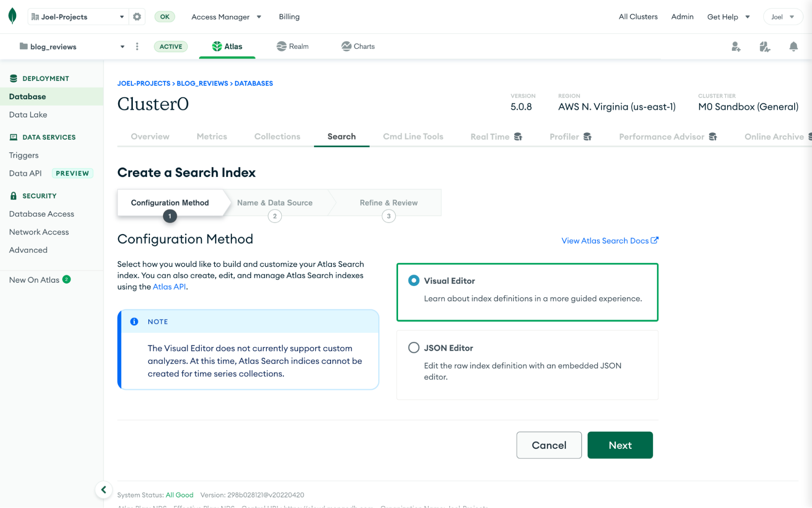Click the Deployment stack icon
The width and height of the screenshot is (812, 508).
tap(13, 78)
